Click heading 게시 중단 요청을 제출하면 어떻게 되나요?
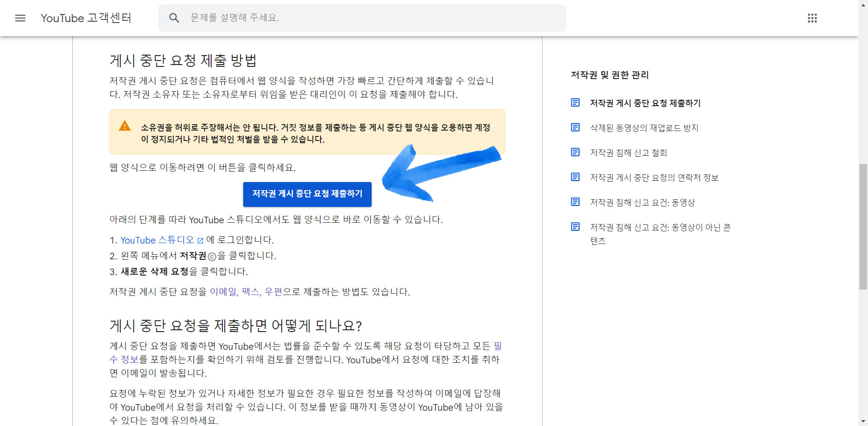Screen dimensions: 868x426 (236, 326)
